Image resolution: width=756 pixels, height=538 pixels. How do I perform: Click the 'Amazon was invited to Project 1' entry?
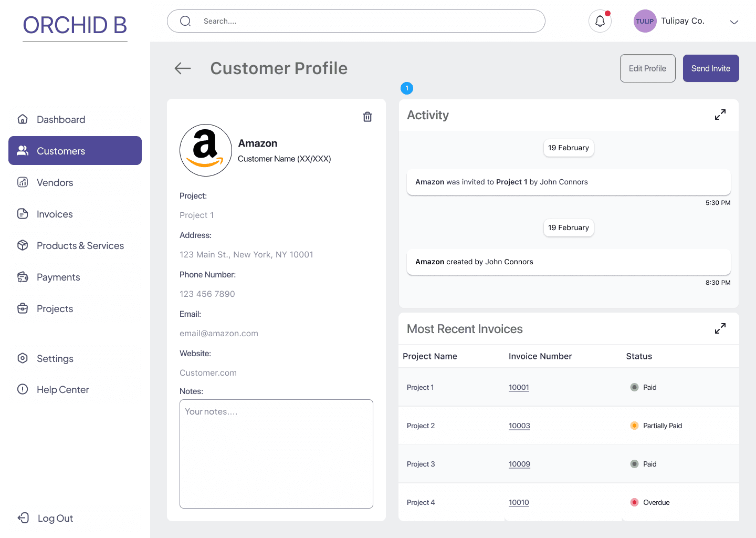[569, 182]
